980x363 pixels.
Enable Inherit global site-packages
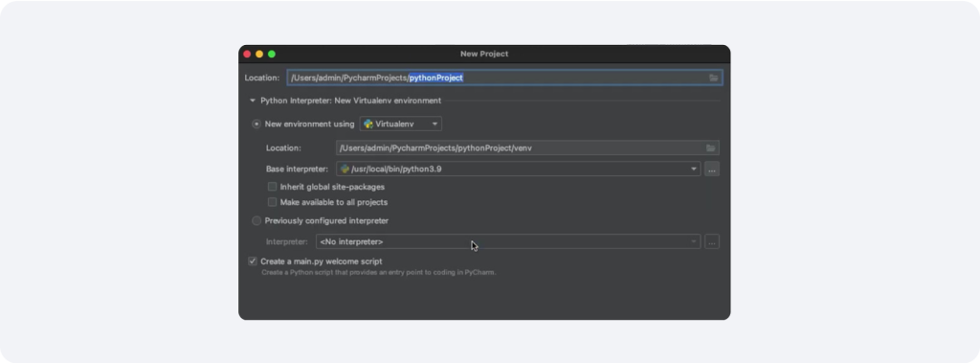pyautogui.click(x=272, y=187)
